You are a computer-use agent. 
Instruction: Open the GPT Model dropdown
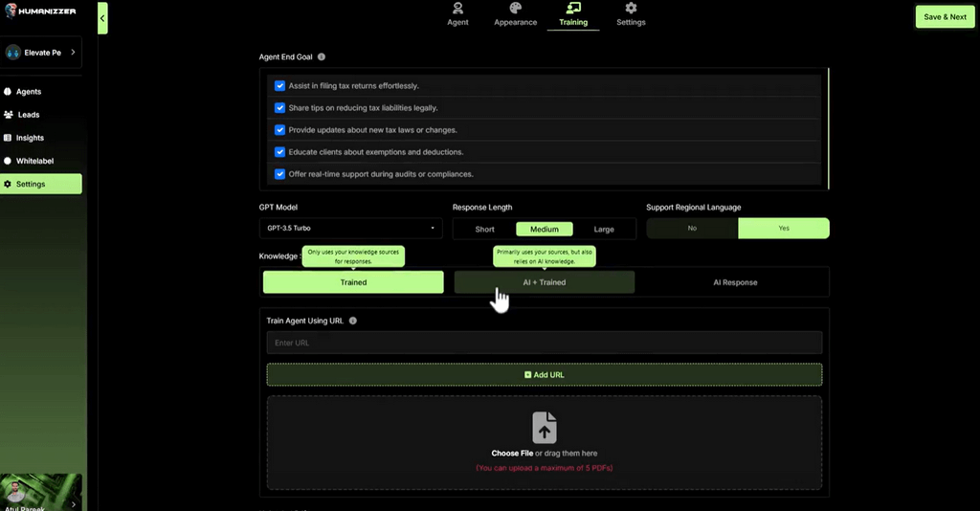coord(350,229)
